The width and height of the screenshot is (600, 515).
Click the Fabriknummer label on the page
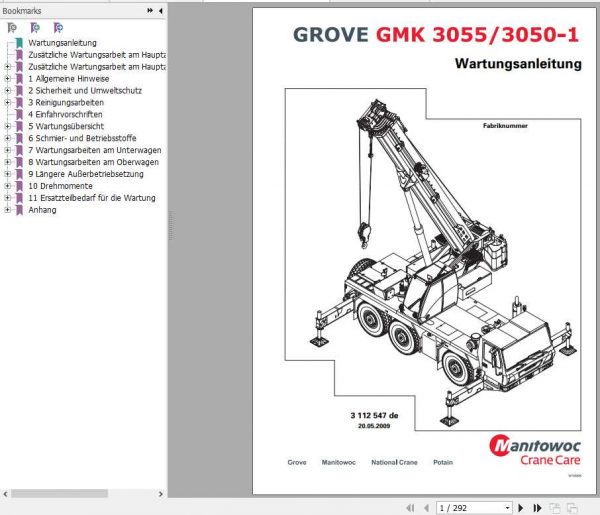[x=505, y=125]
